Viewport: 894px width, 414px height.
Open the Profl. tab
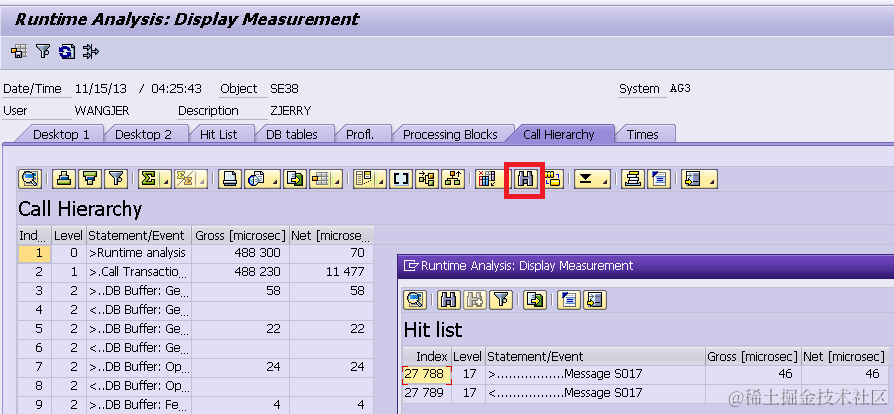pos(360,135)
